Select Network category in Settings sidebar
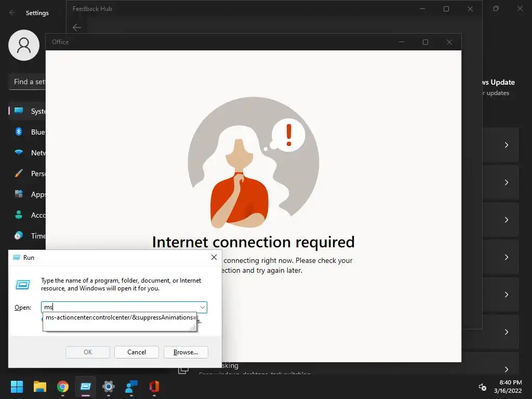Image resolution: width=532 pixels, height=399 pixels. click(x=27, y=153)
